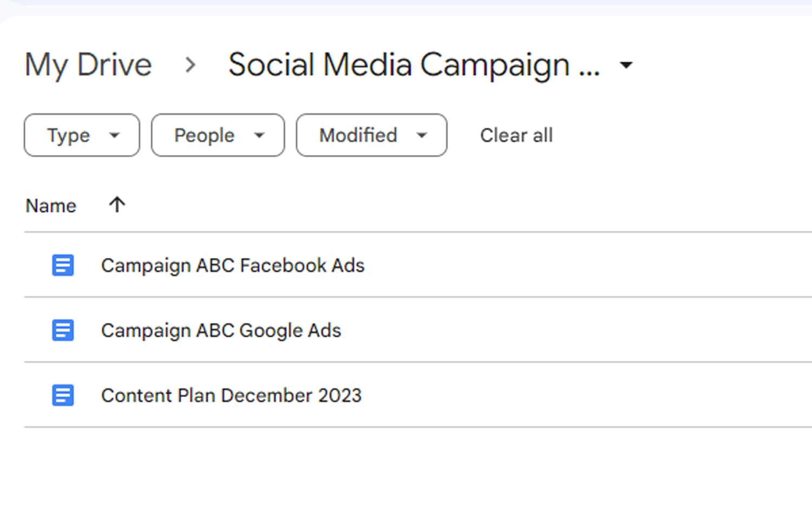Viewport: 812px width, 514px height.
Task: Click the Google Docs icon for Campaign ABC Facebook Ads
Action: tap(63, 265)
